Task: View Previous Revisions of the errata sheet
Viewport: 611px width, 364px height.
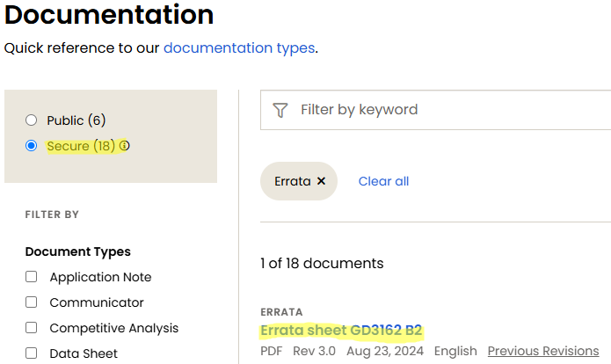Action: coord(542,351)
